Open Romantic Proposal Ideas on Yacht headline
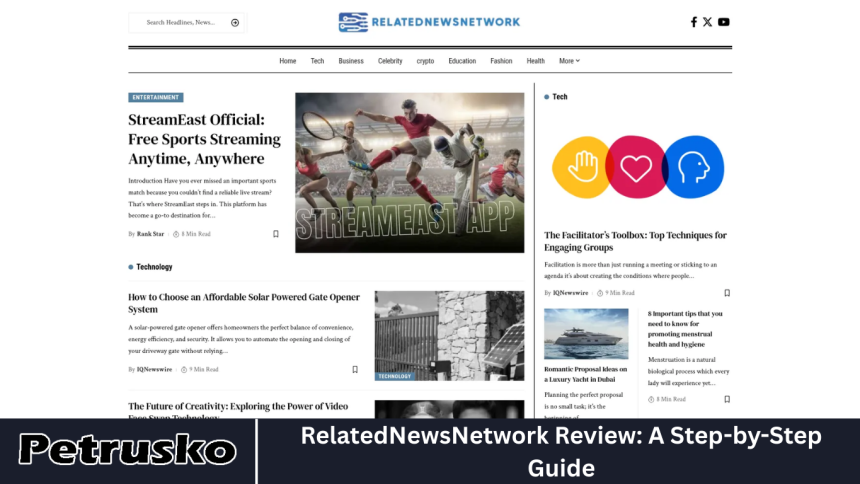Viewport: 860px width, 484px height. coord(585,374)
